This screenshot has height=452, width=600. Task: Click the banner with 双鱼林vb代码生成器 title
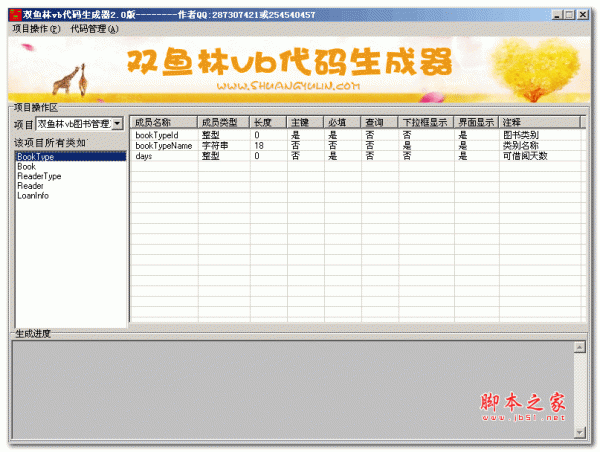coord(299,70)
